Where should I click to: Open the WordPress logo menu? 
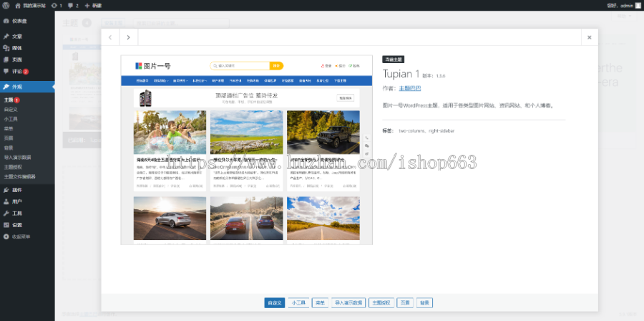6,5
